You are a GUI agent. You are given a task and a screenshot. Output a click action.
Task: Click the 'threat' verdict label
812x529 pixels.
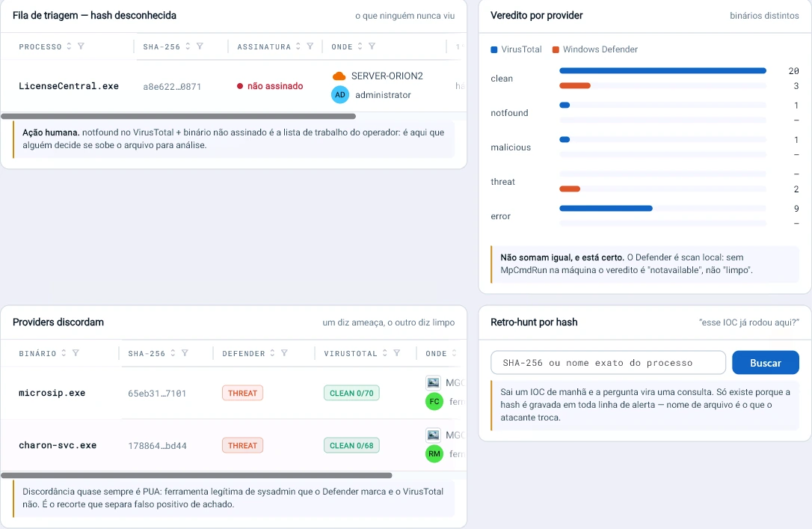point(503,182)
